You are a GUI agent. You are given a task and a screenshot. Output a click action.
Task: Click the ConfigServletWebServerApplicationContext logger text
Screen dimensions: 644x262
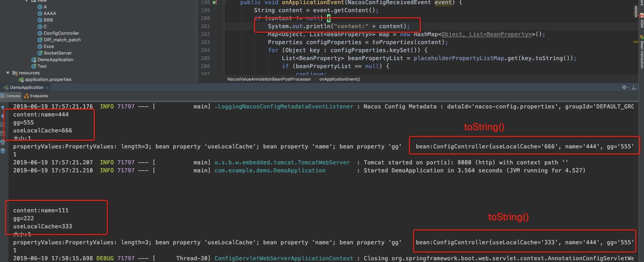(x=284, y=259)
